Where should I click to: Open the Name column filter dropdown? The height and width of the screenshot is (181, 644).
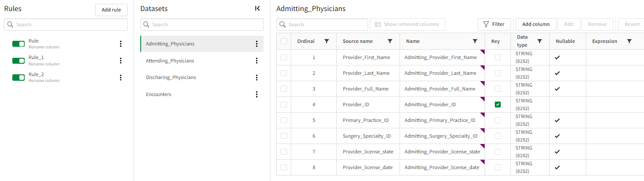point(475,41)
